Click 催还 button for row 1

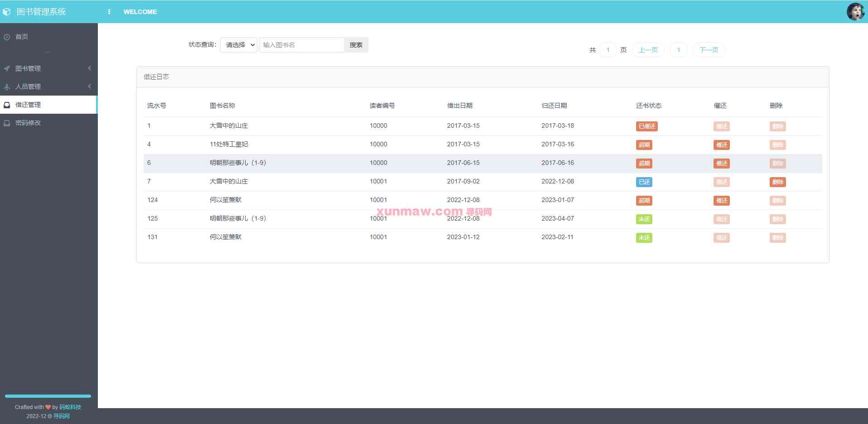click(x=722, y=126)
